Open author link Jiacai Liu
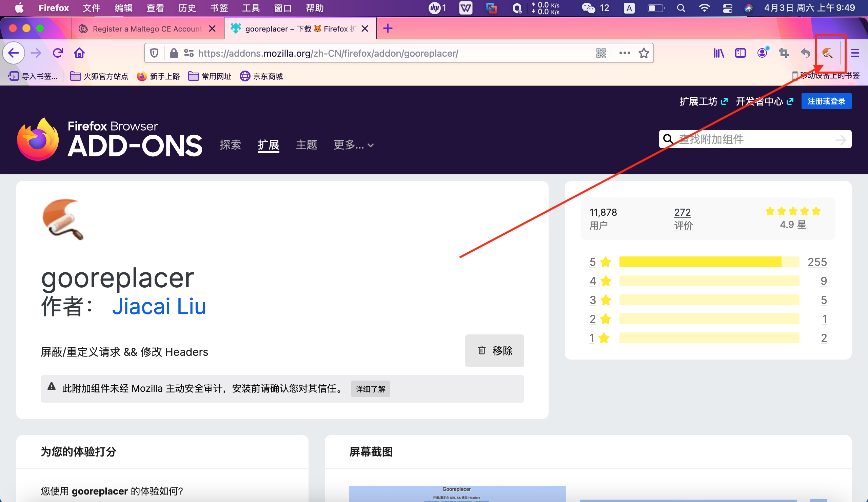Viewport: 868px width, 502px height. [159, 306]
